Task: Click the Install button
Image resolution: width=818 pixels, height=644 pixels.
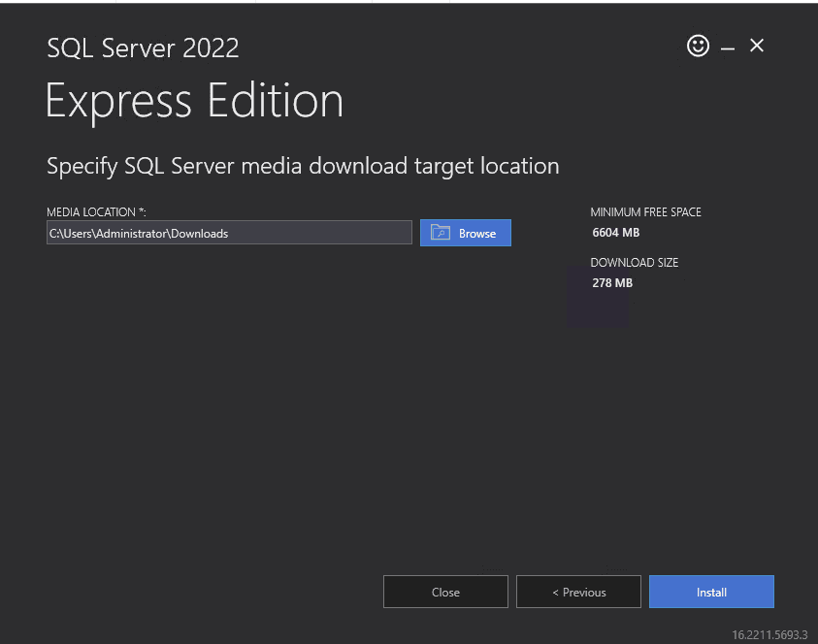Action: tap(711, 592)
